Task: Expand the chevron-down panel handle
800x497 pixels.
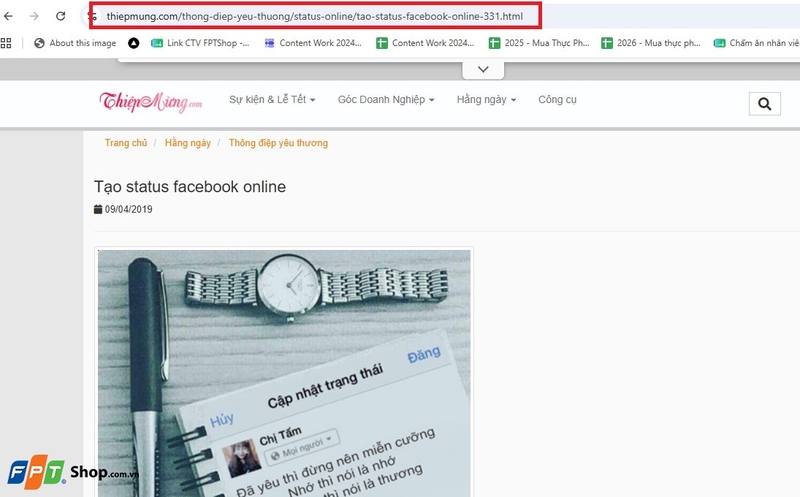Action: coord(483,69)
